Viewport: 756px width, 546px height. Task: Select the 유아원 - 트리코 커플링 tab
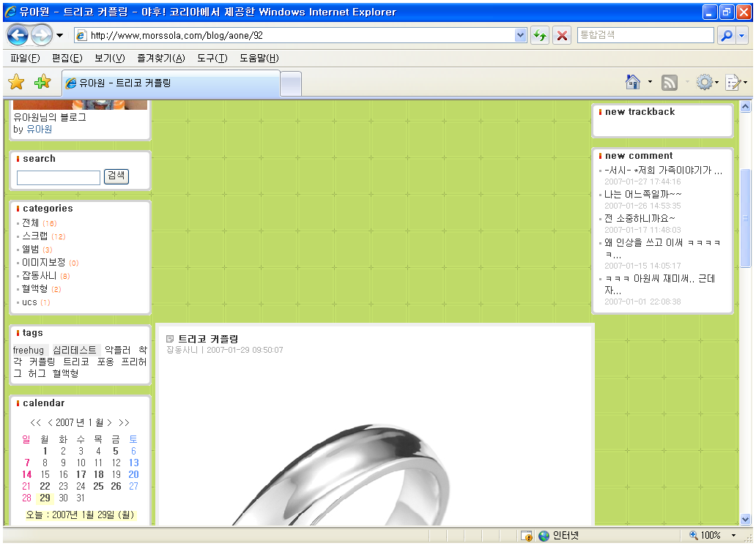pos(171,83)
